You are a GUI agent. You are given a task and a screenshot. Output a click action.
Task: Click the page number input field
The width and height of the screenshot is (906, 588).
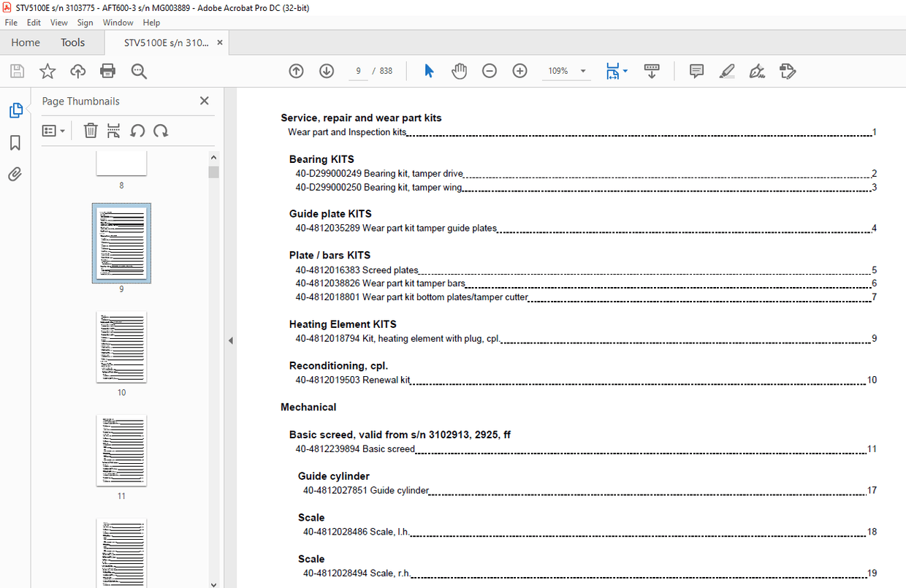pyautogui.click(x=358, y=71)
